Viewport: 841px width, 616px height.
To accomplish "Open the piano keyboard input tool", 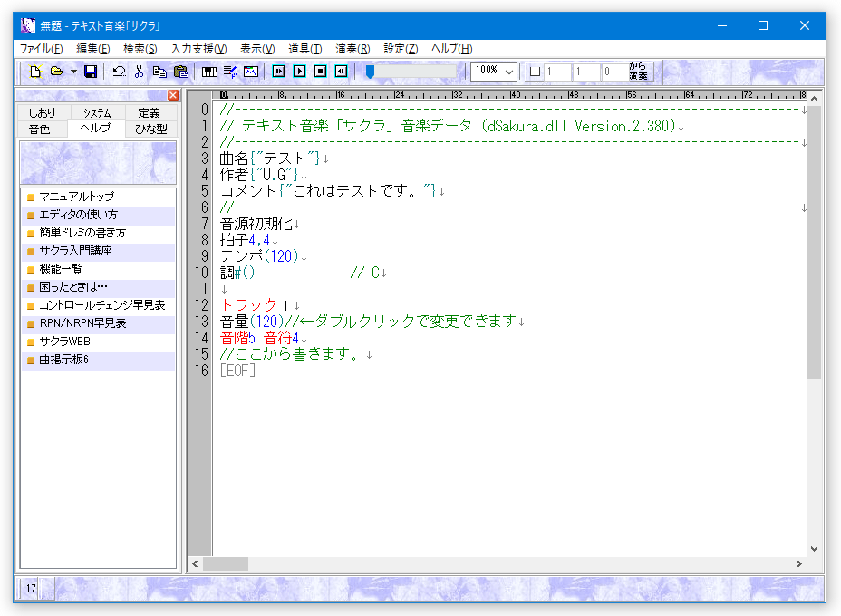I will point(209,72).
